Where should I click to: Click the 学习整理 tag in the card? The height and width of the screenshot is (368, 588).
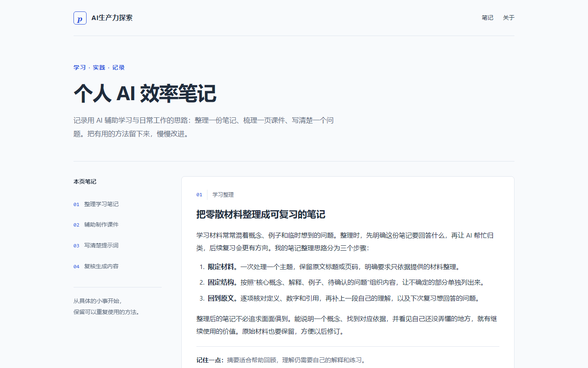pyautogui.click(x=223, y=195)
